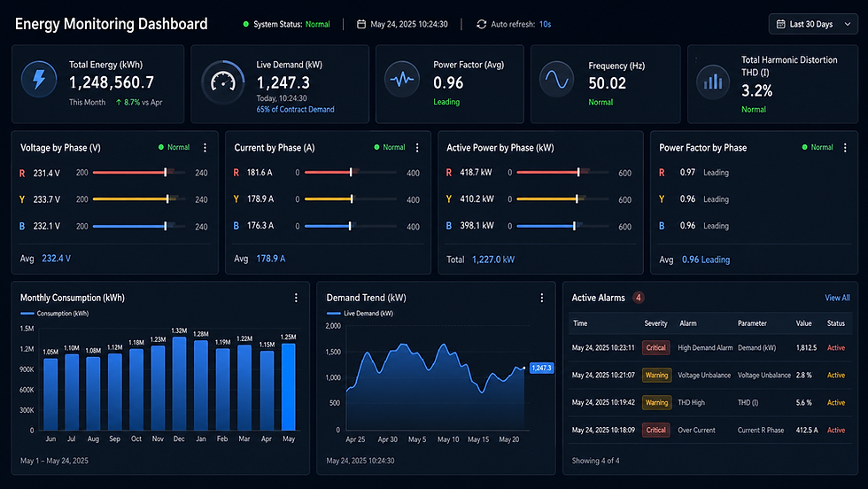The image size is (868, 489).
Task: Open the Last 30 Days date range dropdown
Action: 813,25
